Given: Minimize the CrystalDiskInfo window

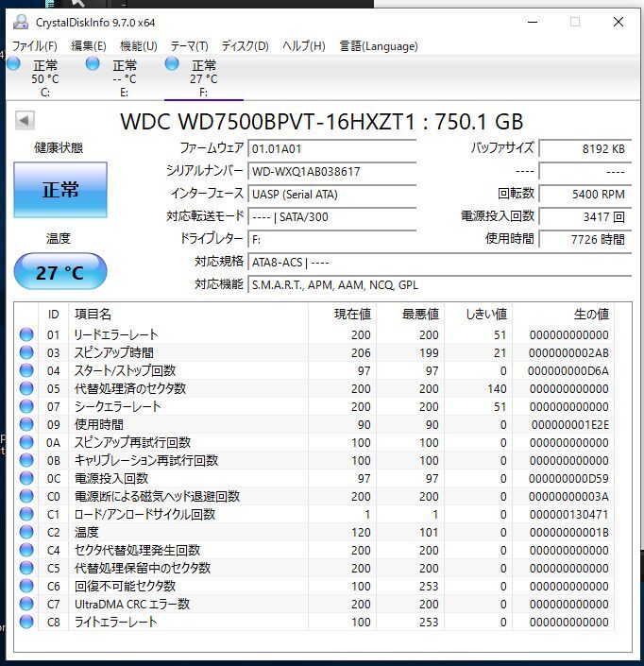Looking at the screenshot, I should coord(533,22).
